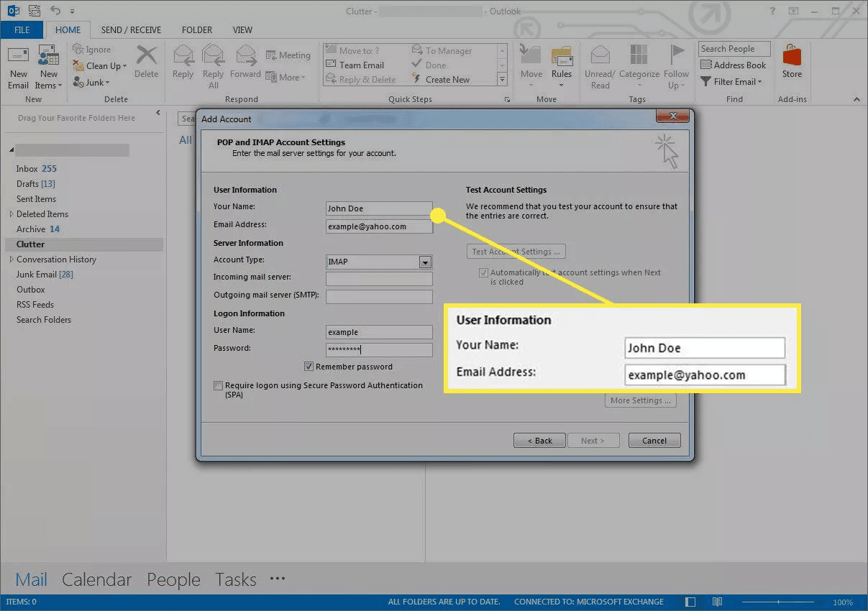Enable Require logon using SPA checkbox
868x611 pixels.
tap(219, 386)
